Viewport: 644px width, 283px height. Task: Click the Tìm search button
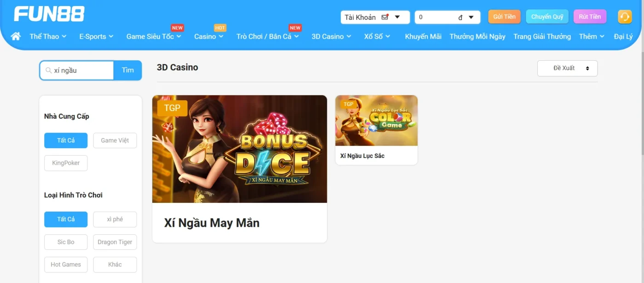(128, 70)
